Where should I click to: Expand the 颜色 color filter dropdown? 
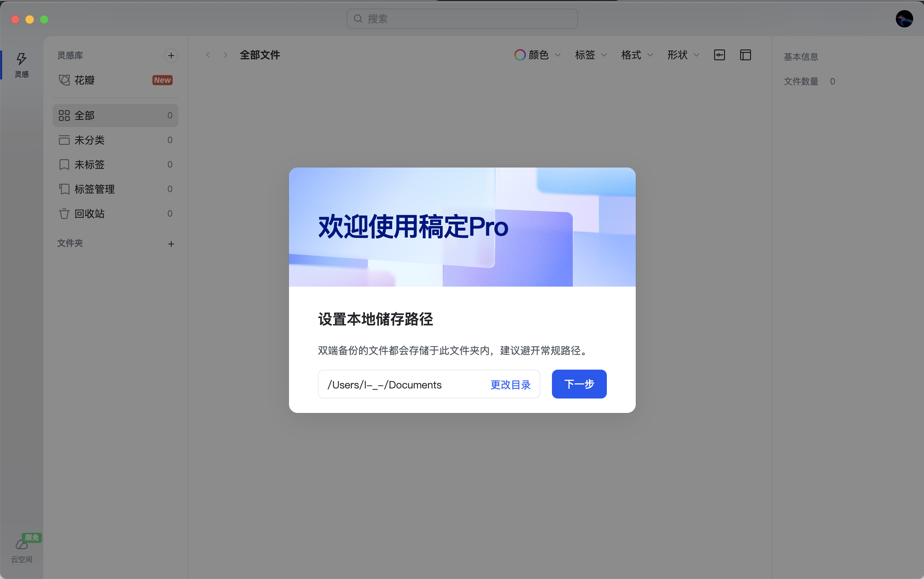[x=537, y=55]
